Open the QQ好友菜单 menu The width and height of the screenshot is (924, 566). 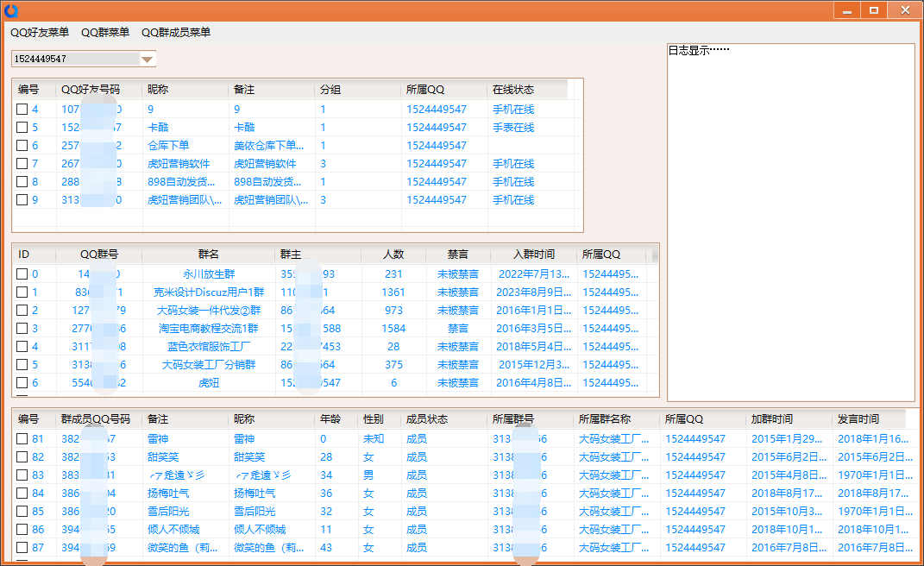(40, 33)
